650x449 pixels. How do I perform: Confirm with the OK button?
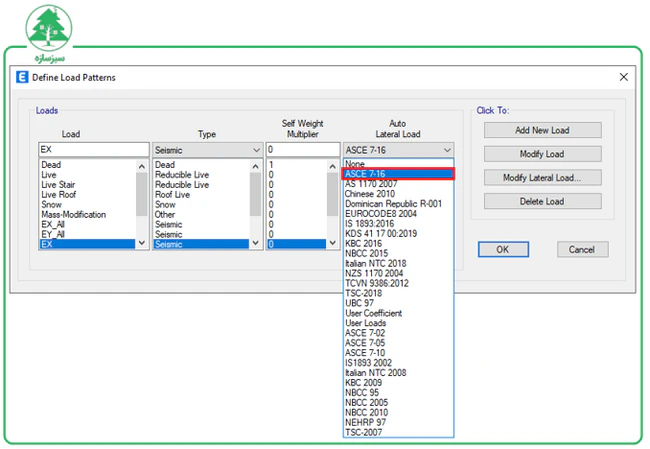[x=503, y=249]
